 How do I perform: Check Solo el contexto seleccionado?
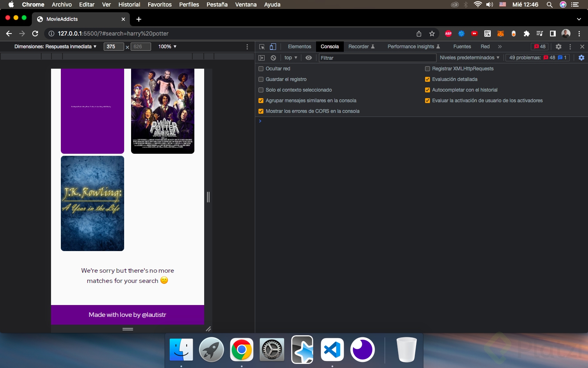click(261, 90)
